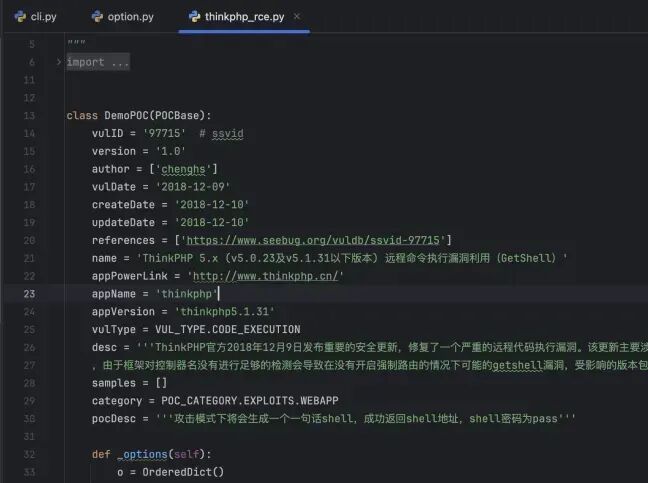Click line number 23 in the gutter
Image resolution: width=648 pixels, height=483 pixels.
pos(29,294)
